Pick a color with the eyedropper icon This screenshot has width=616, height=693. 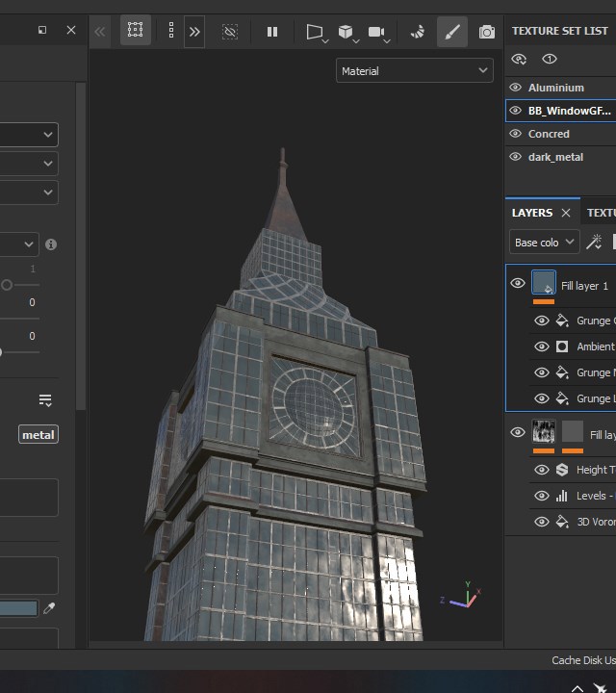click(x=49, y=608)
